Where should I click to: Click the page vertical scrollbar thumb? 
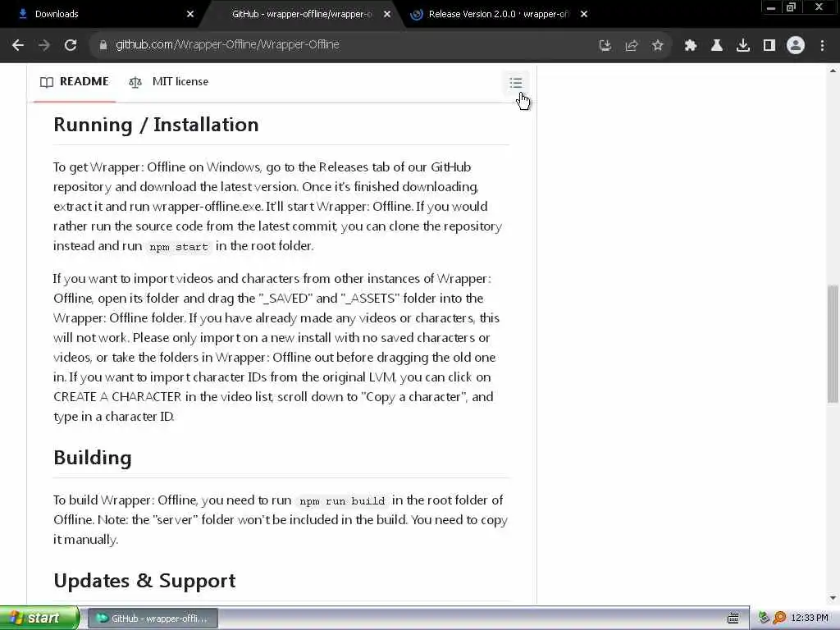(833, 344)
